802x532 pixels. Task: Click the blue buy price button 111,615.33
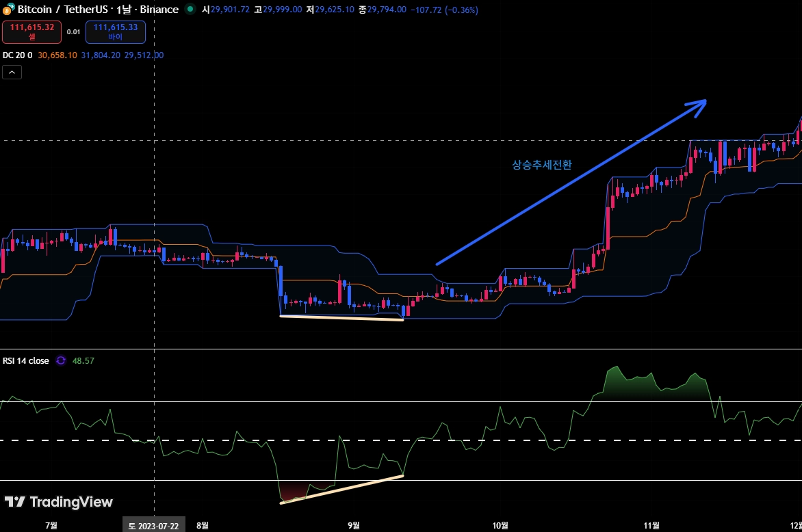point(116,31)
